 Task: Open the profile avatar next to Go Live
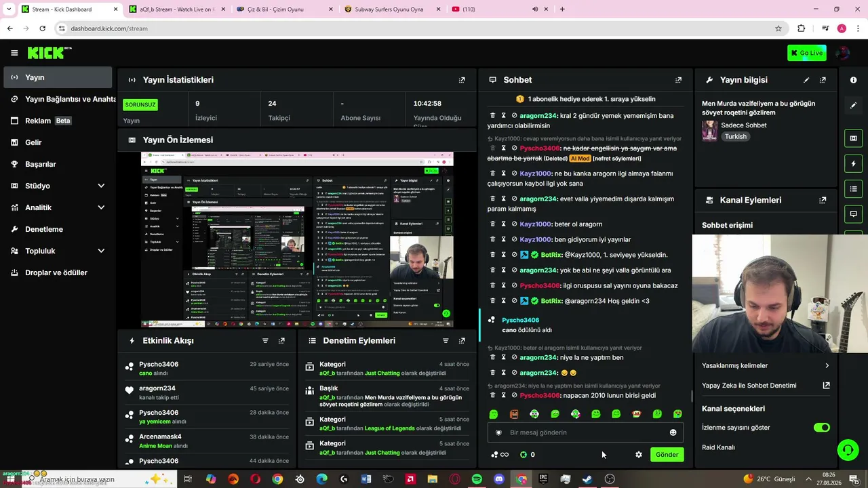pyautogui.click(x=843, y=53)
